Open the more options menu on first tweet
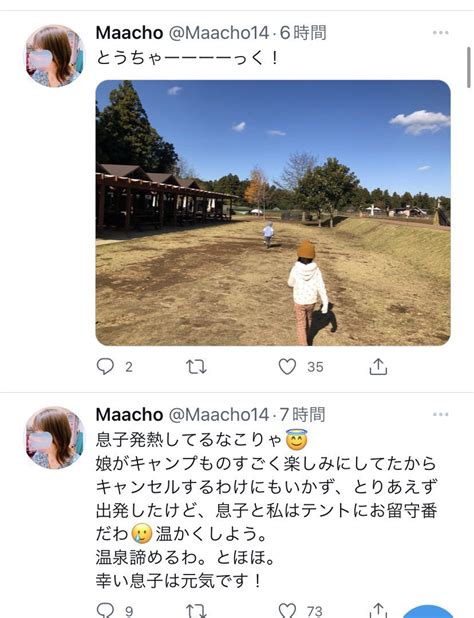The width and height of the screenshot is (474, 618). pyautogui.click(x=441, y=33)
